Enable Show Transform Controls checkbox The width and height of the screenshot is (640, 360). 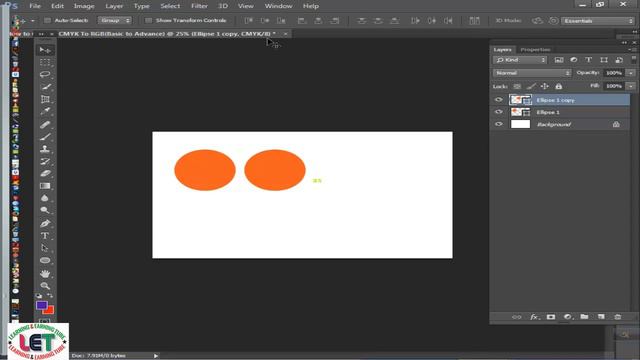(x=149, y=20)
